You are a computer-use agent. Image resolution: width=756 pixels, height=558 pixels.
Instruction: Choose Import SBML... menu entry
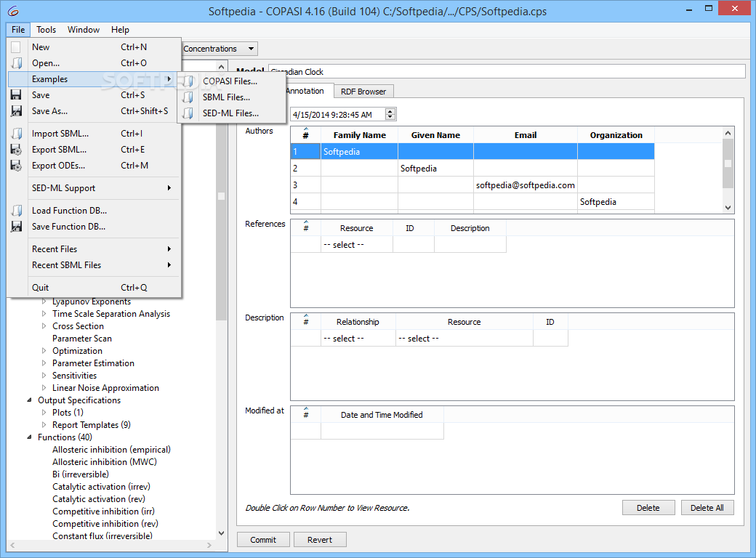pos(94,134)
